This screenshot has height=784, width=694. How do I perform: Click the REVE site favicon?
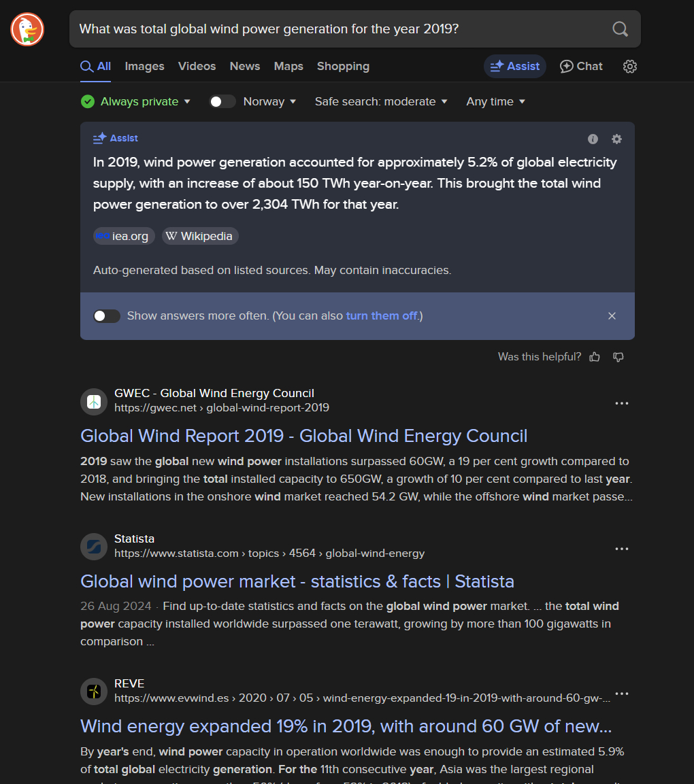point(94,692)
